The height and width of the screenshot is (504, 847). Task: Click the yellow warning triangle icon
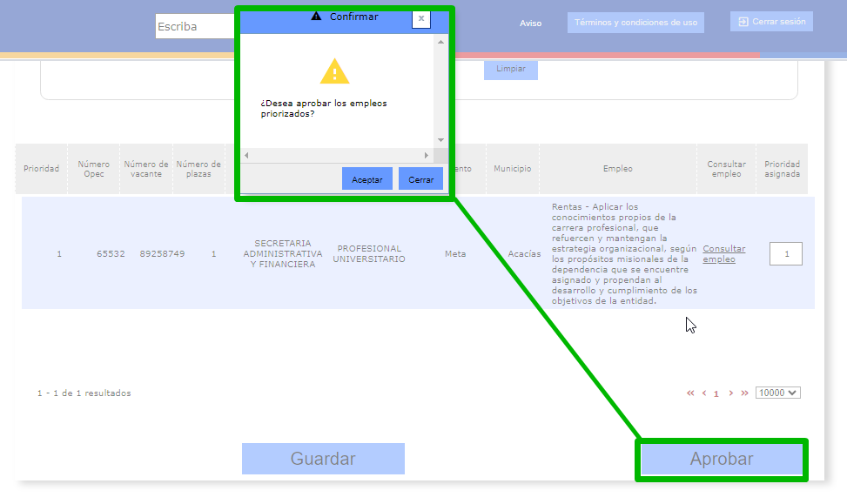coord(334,71)
